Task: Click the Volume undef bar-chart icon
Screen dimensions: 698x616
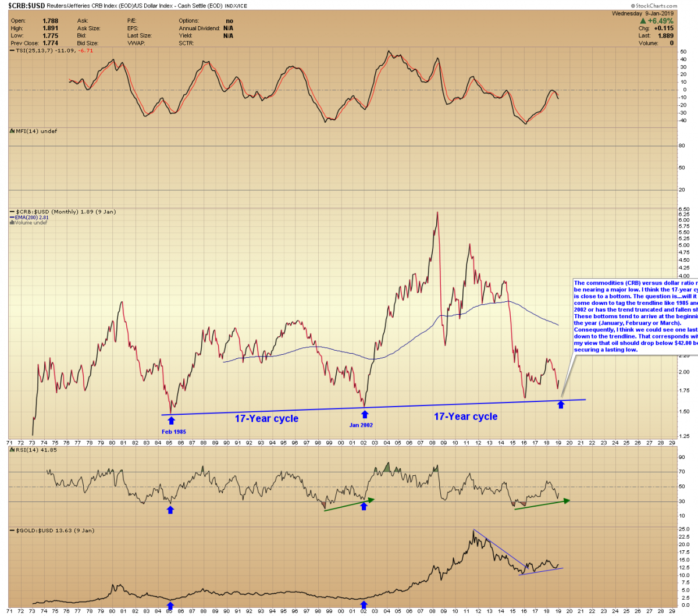Action: tap(12, 223)
